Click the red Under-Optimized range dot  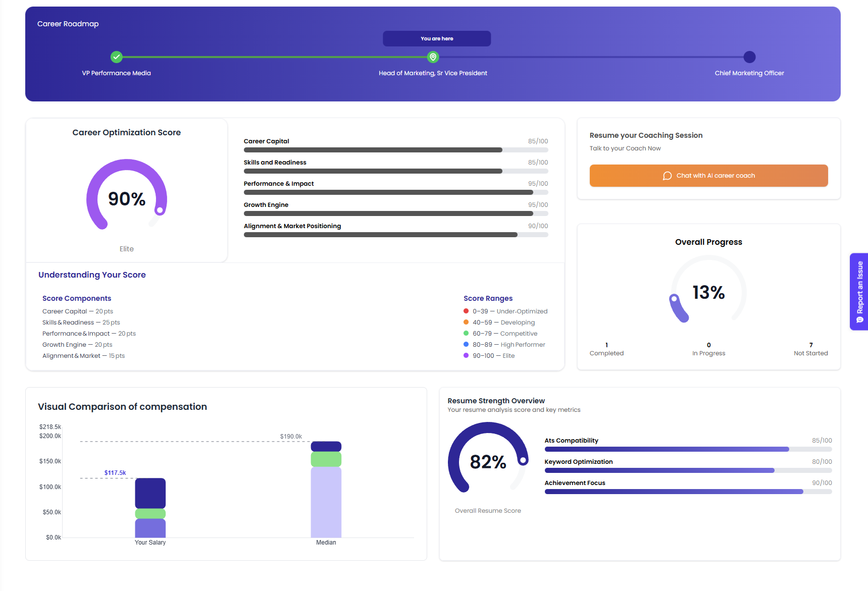click(x=466, y=311)
